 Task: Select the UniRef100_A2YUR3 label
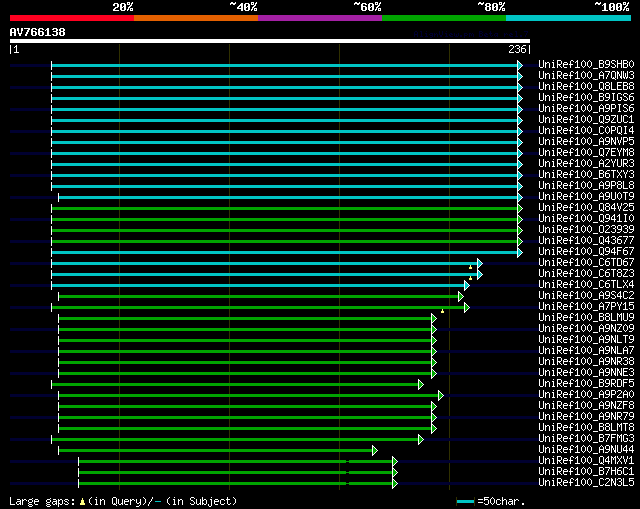point(586,164)
